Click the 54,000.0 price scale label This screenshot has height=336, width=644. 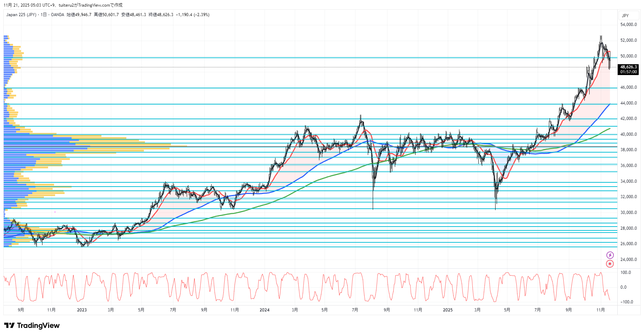[628, 25]
